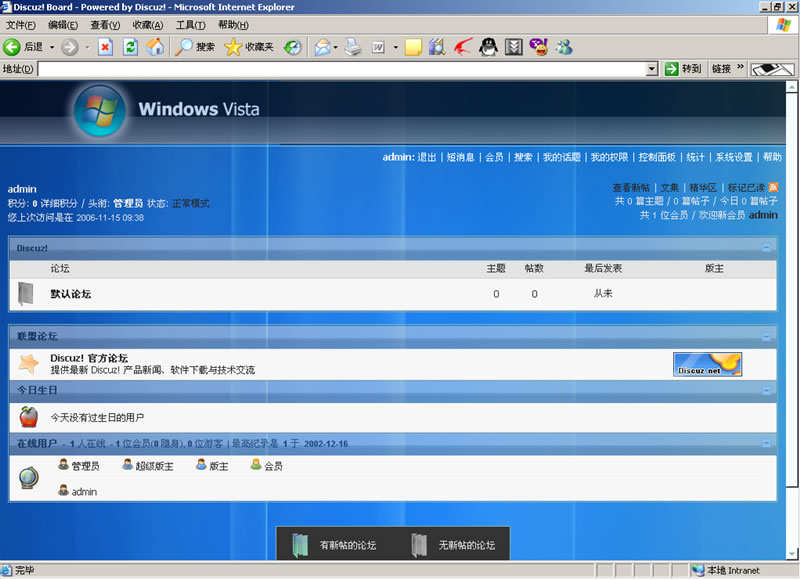This screenshot has width=800, height=579.
Task: Click the apple birthday icon
Action: tap(29, 417)
